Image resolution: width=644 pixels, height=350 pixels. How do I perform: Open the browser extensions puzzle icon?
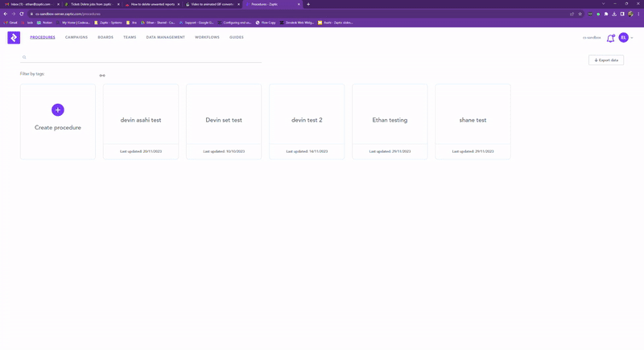[606, 14]
